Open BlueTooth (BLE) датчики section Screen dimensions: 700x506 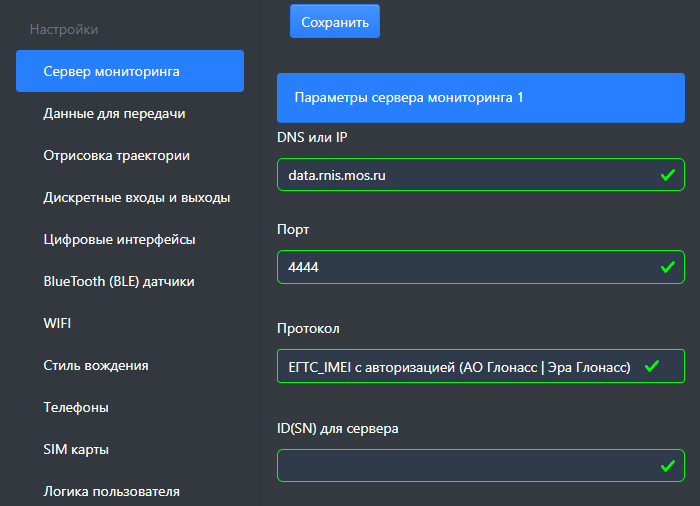(x=119, y=282)
